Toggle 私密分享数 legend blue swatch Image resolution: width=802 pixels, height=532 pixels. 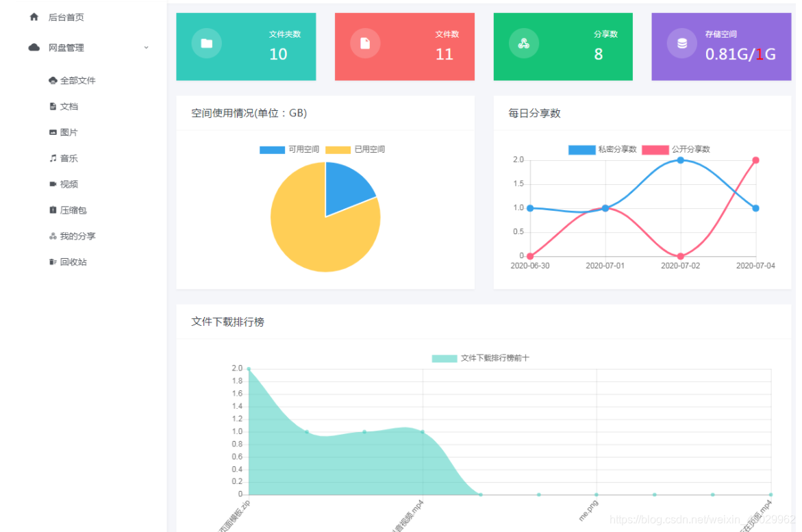tap(581, 150)
